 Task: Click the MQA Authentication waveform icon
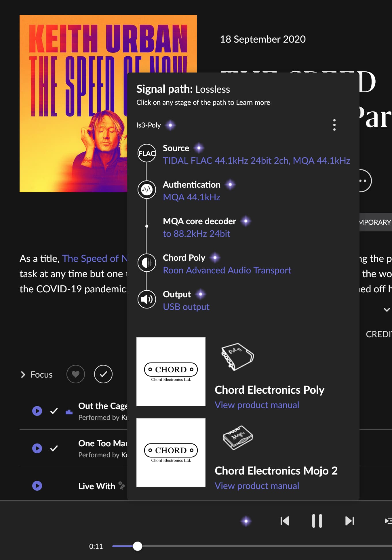(147, 190)
